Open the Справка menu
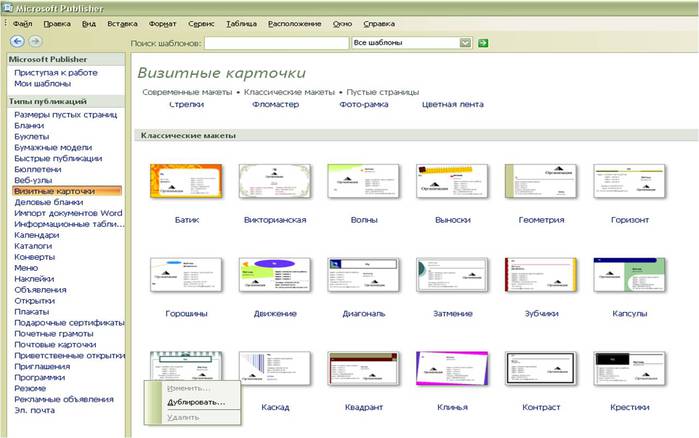The width and height of the screenshot is (699, 438). [379, 24]
